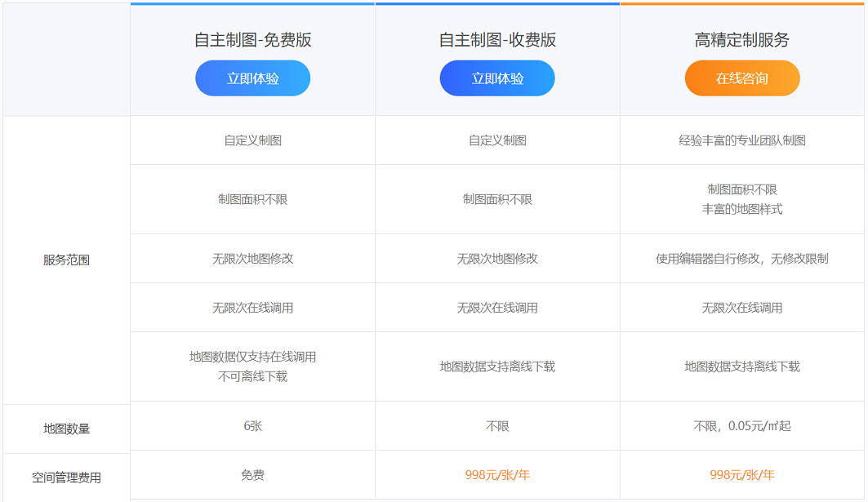
Task: Select the 自主制图-免费版 column heading
Action: (x=252, y=40)
